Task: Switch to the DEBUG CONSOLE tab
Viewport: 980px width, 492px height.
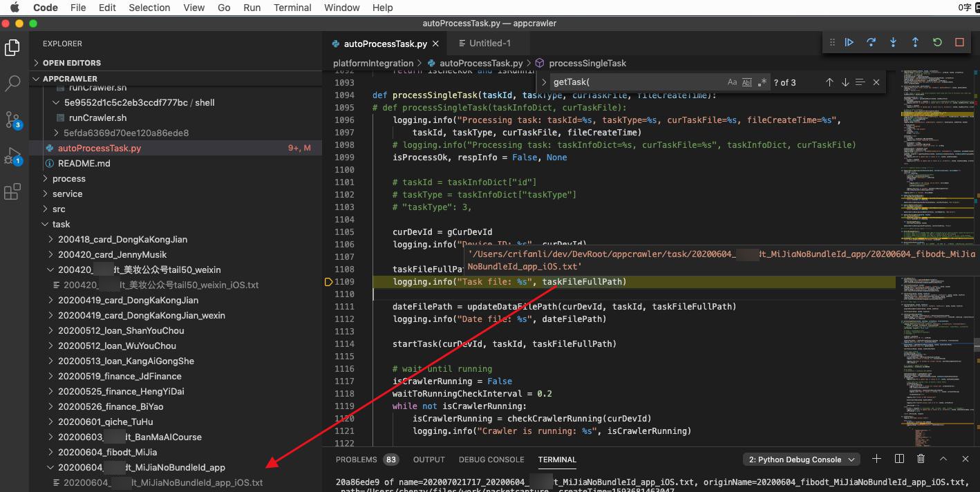Action: [x=491, y=460]
